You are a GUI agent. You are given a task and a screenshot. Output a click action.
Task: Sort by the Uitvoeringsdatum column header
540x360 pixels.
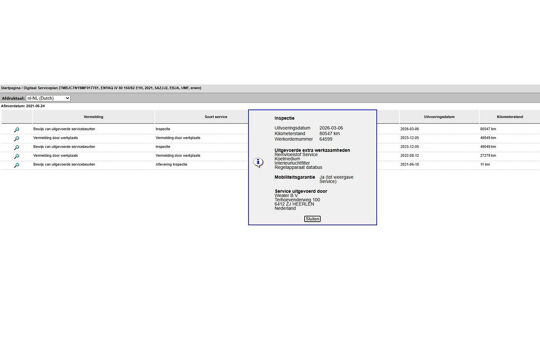(439, 117)
